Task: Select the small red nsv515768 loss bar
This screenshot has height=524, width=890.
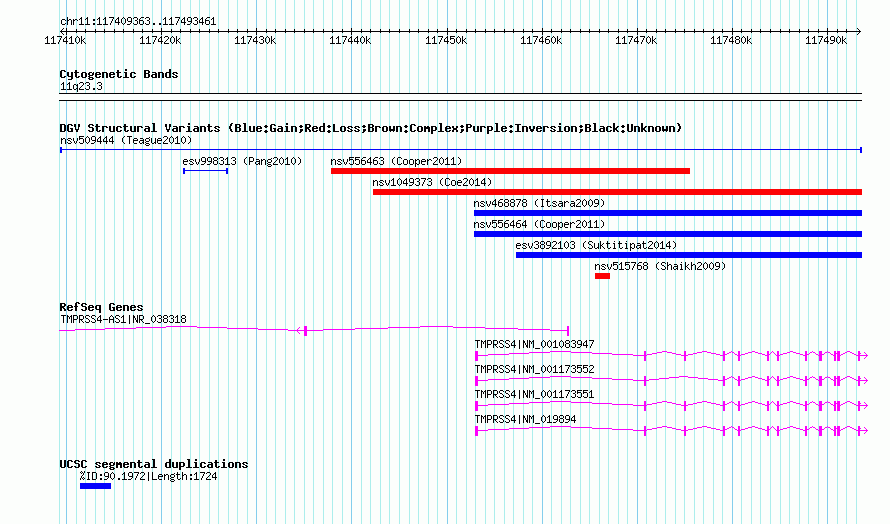Action: click(602, 276)
